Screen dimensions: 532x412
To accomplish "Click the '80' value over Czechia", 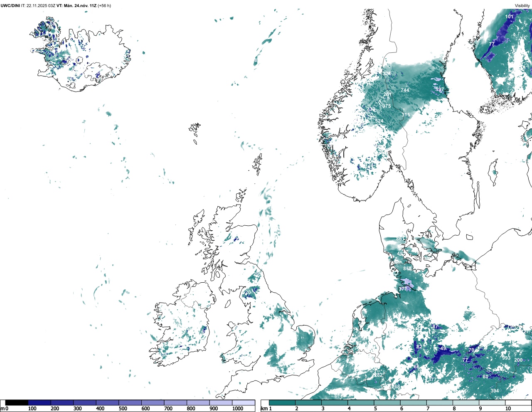I will tap(485, 377).
